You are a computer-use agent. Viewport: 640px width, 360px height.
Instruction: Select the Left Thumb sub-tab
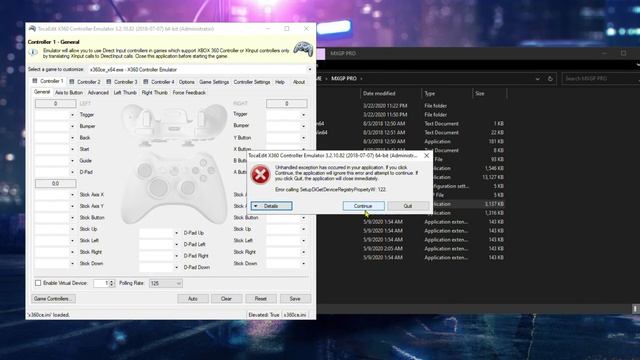(x=125, y=93)
